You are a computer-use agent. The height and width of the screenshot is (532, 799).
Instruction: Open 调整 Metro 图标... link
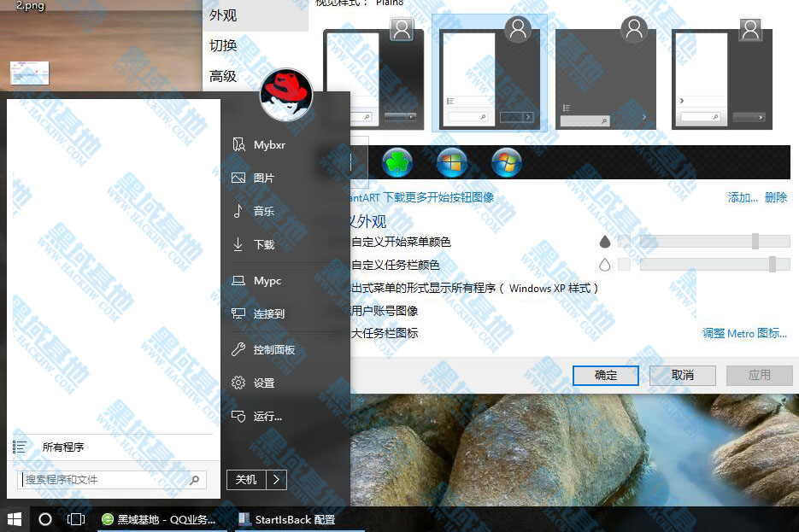tap(744, 333)
